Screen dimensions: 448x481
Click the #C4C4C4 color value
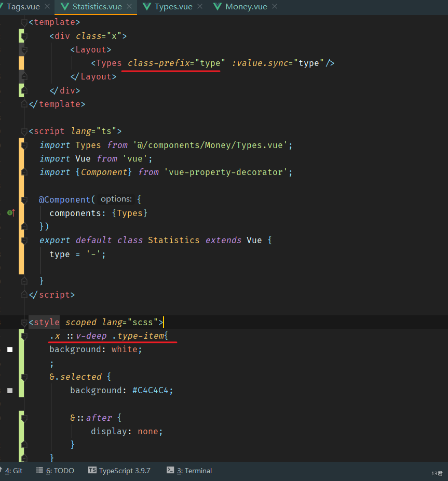(x=150, y=391)
